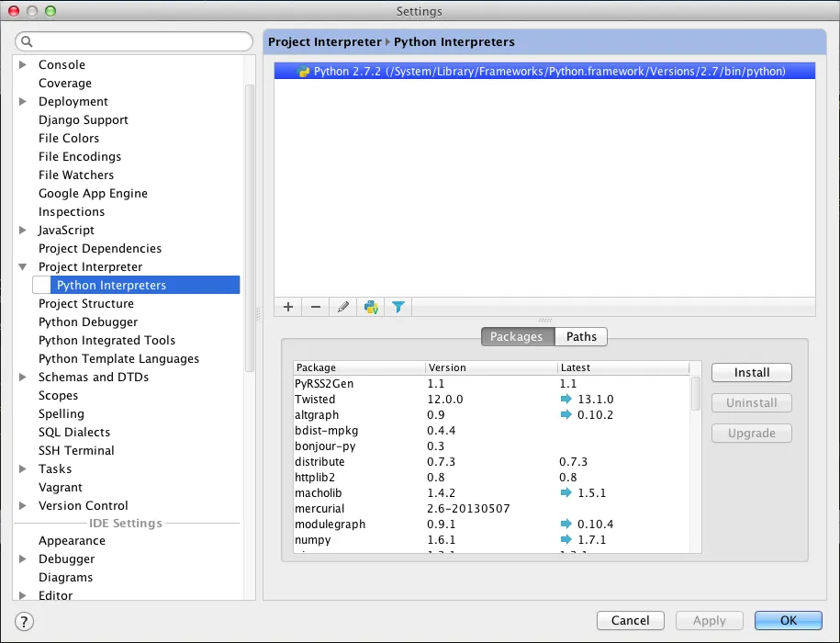Sort packages by the Package column header
This screenshot has width=840, height=643.
[x=360, y=367]
